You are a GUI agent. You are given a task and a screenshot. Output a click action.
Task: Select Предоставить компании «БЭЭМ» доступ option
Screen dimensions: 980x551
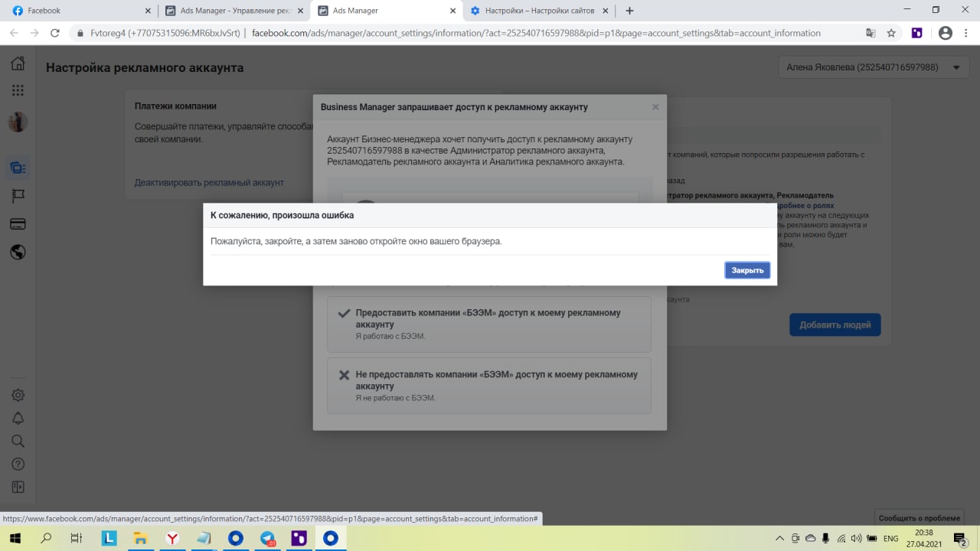(x=489, y=324)
